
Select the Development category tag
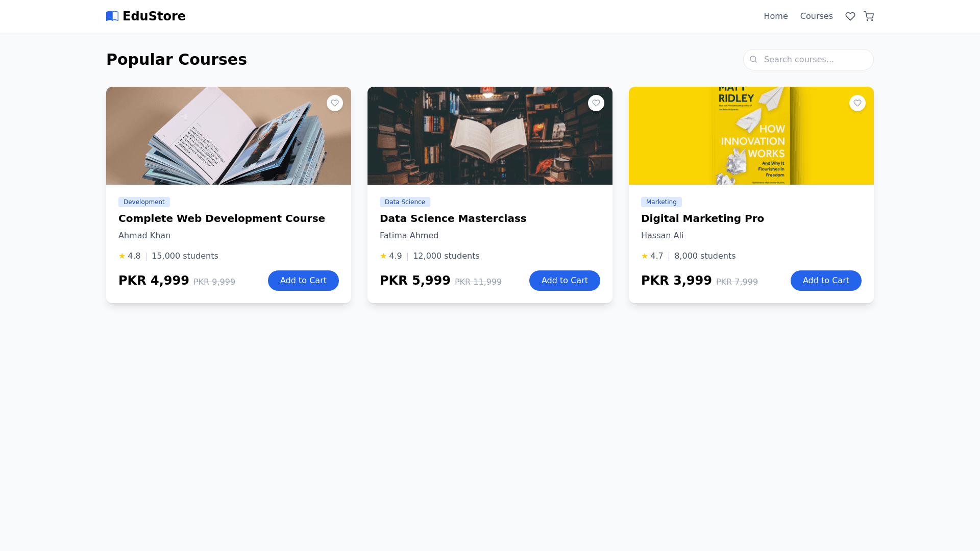tap(144, 202)
